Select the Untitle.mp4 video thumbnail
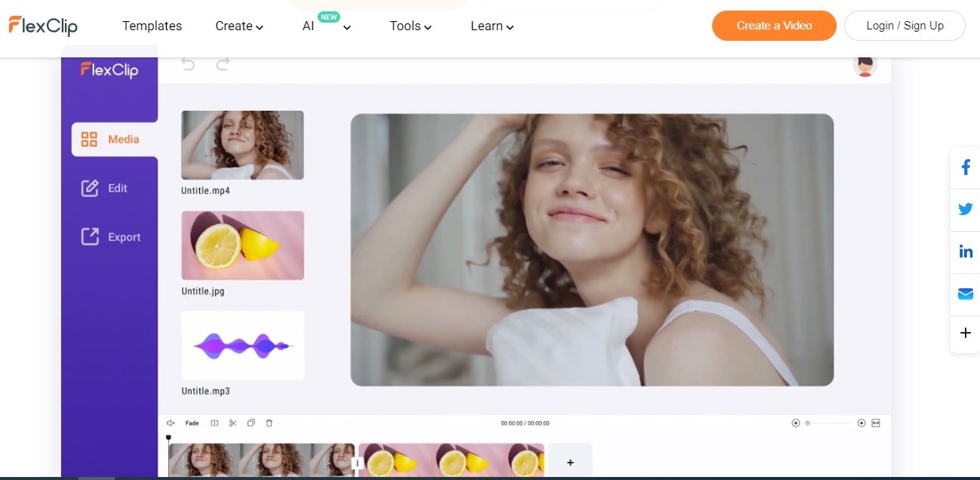980x480 pixels. click(x=242, y=145)
